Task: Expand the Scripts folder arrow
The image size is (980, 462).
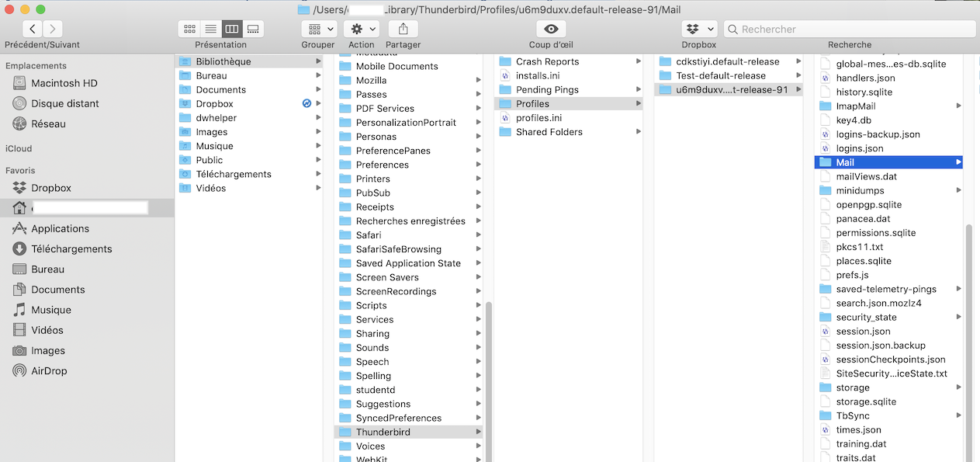Action: click(x=478, y=305)
